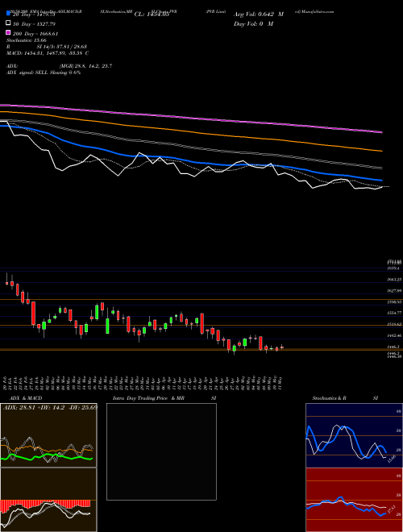403x532 pixels.
Task: Click the blue stochastics chart panel
Action: tap(354, 435)
